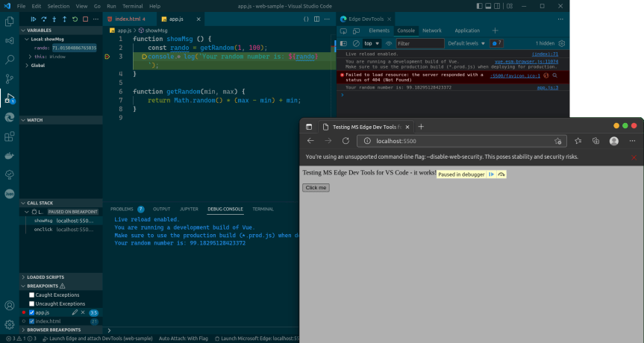Toggle device emulation icon in DevTools
This screenshot has width=644, height=343.
356,31
